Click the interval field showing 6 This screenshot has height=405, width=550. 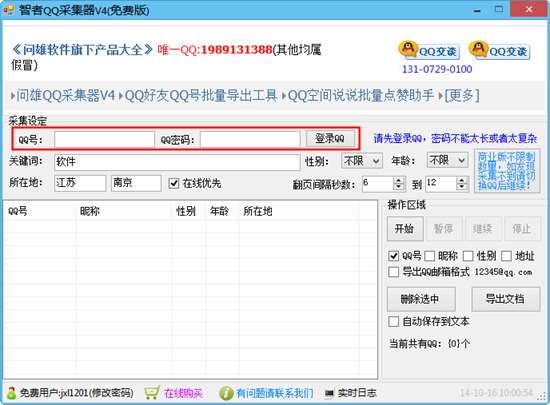[378, 184]
